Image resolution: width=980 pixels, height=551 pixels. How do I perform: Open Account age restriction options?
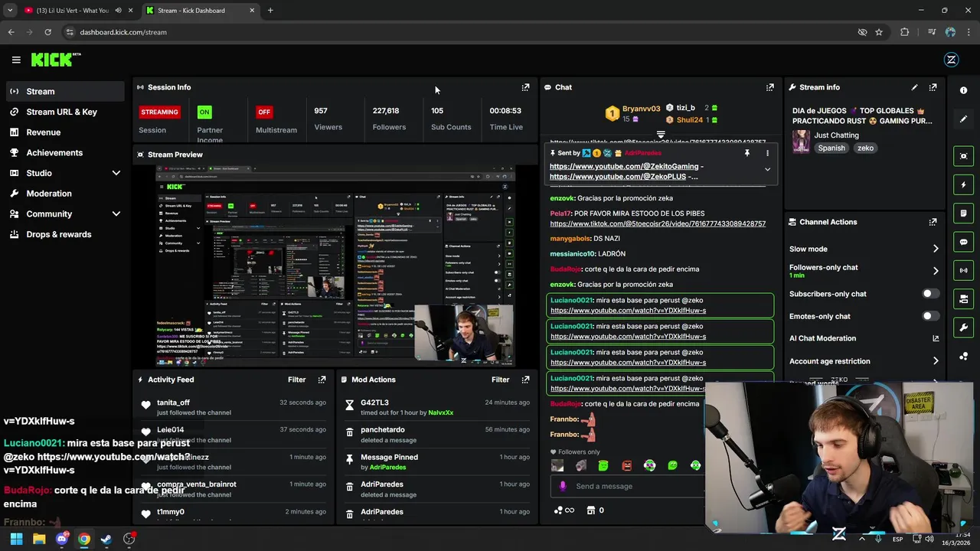864,361
